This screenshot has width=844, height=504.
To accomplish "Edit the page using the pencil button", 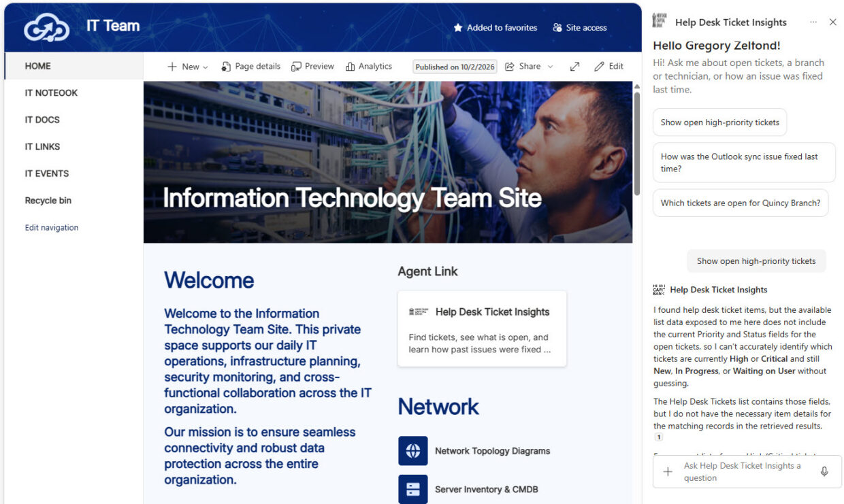I will point(608,67).
